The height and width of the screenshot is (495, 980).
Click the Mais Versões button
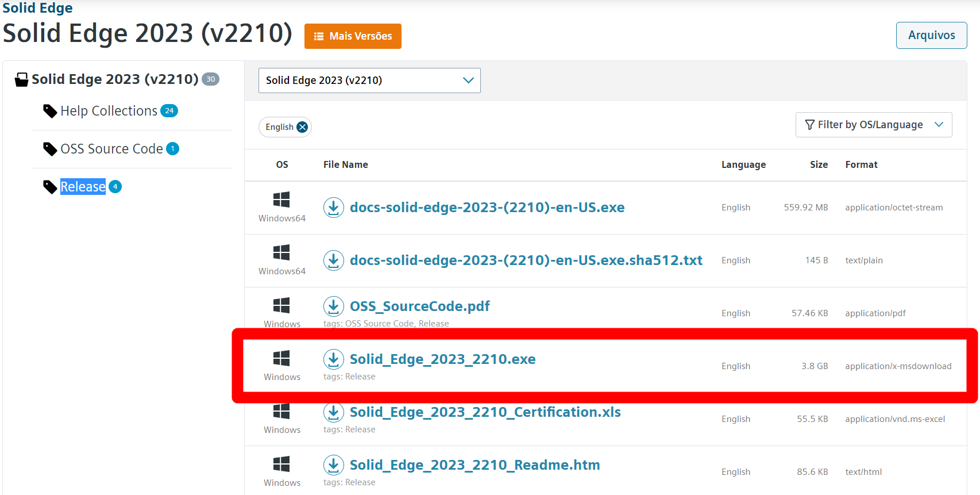pos(353,36)
